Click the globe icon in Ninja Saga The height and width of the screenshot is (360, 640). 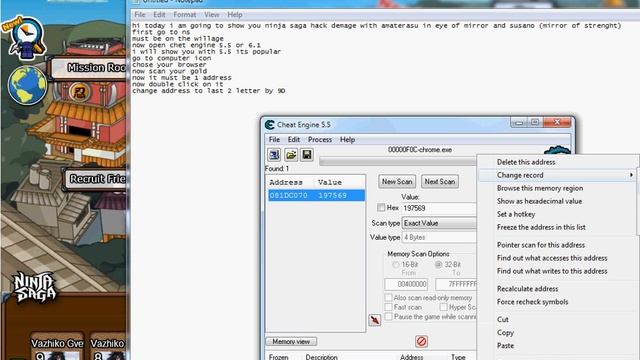(x=27, y=85)
